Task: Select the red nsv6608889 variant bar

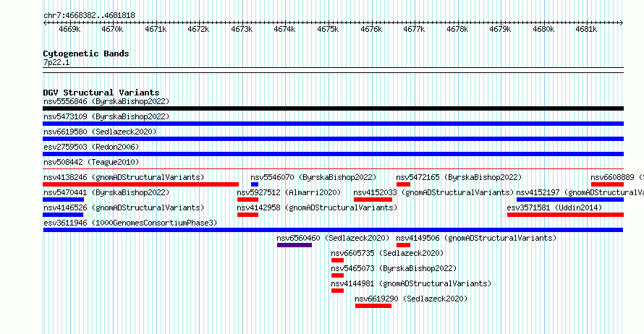Action: 607,184
